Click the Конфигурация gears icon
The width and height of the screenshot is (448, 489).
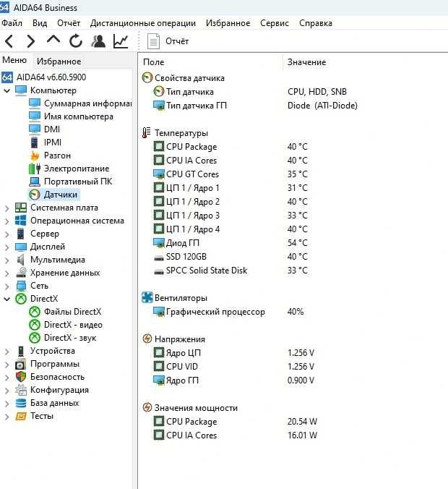pyautogui.click(x=21, y=390)
